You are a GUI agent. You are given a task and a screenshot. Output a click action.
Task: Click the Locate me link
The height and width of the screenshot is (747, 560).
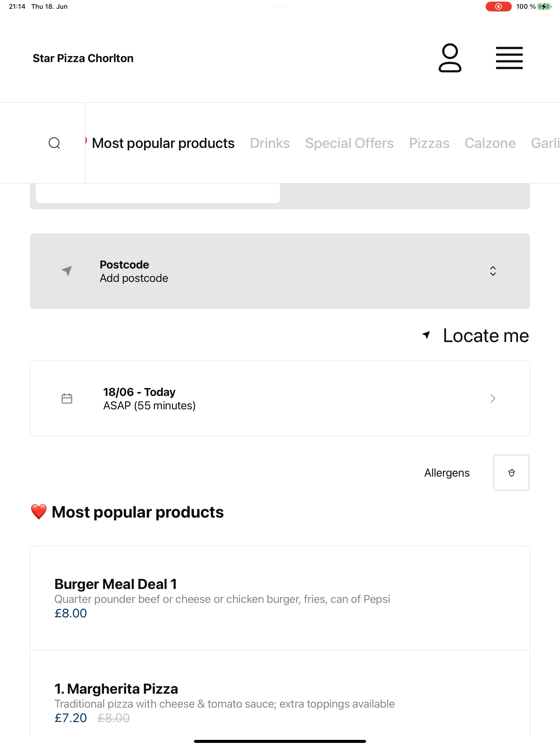[486, 335]
